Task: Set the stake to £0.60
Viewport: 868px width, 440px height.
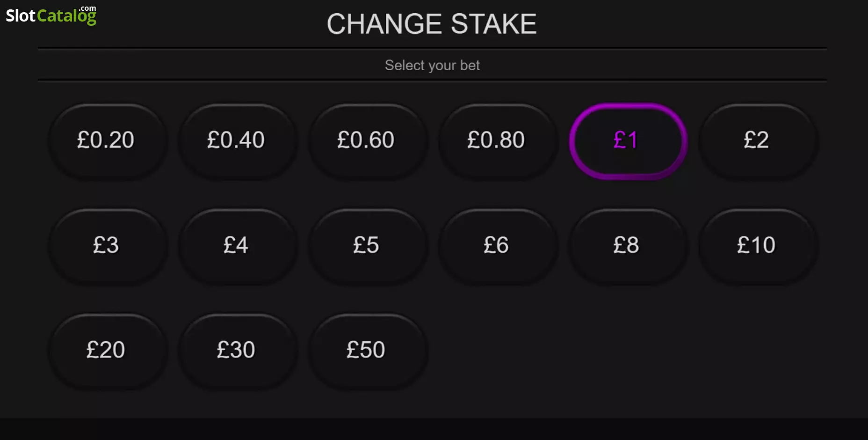Action: click(366, 140)
